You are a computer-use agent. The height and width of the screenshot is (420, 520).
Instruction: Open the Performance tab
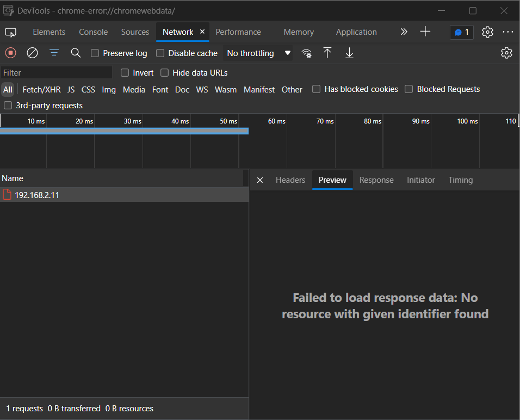coord(238,32)
